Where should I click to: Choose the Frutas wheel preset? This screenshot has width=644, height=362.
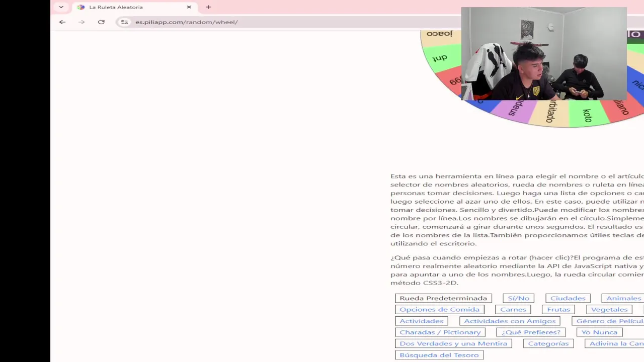click(558, 309)
